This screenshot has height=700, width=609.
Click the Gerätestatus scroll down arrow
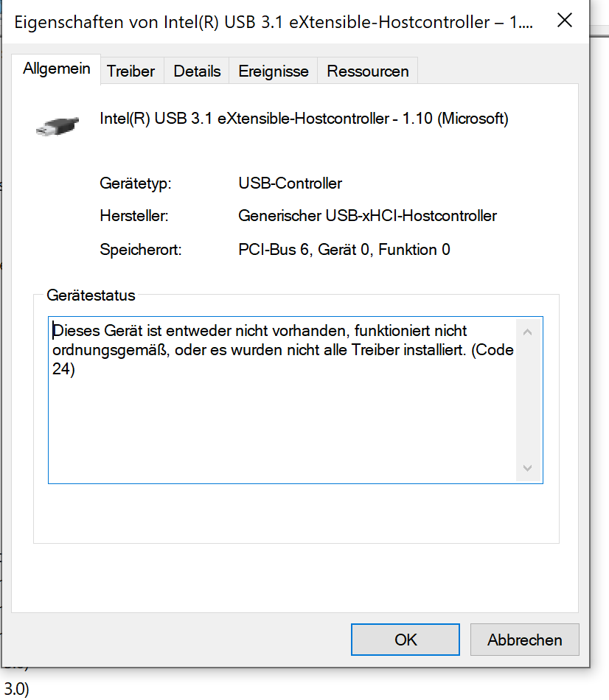click(x=527, y=468)
